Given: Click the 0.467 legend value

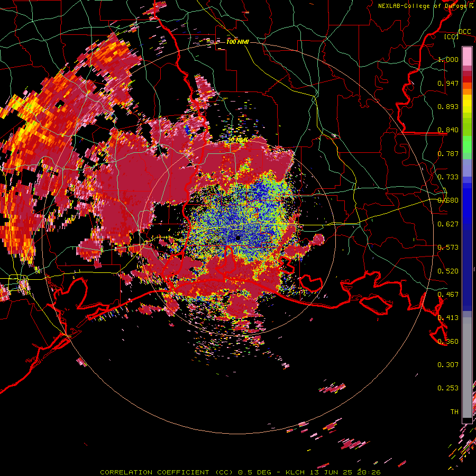Looking at the screenshot, I should tap(448, 295).
